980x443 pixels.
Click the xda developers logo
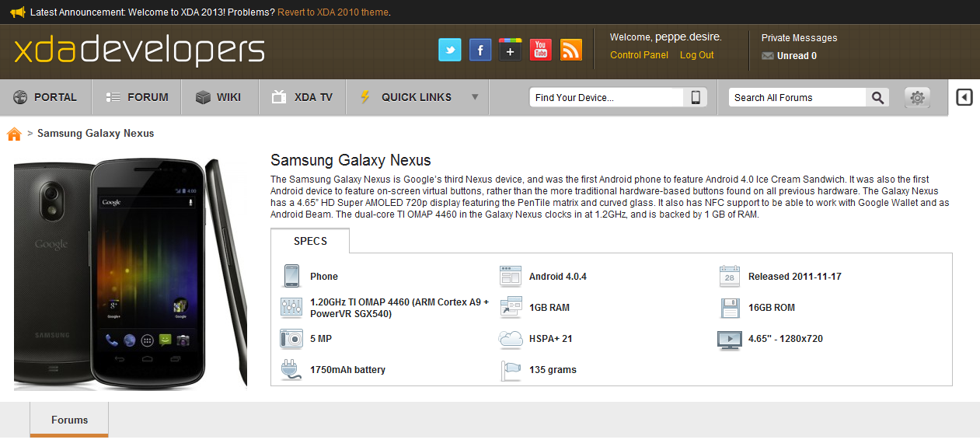(139, 51)
